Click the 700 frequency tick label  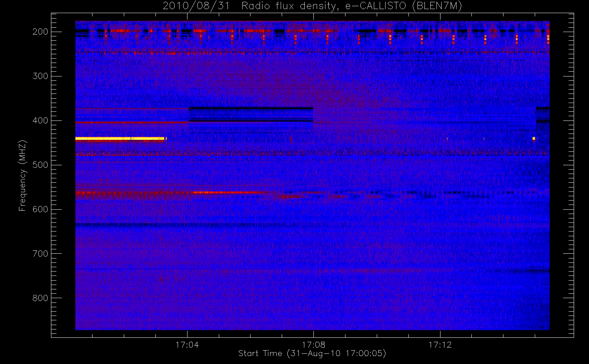(x=40, y=254)
